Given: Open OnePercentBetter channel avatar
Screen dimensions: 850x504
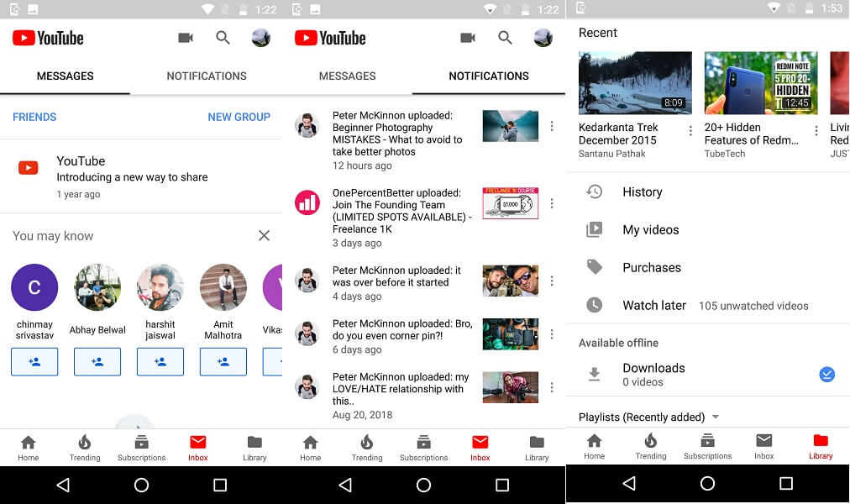Looking at the screenshot, I should pyautogui.click(x=307, y=202).
